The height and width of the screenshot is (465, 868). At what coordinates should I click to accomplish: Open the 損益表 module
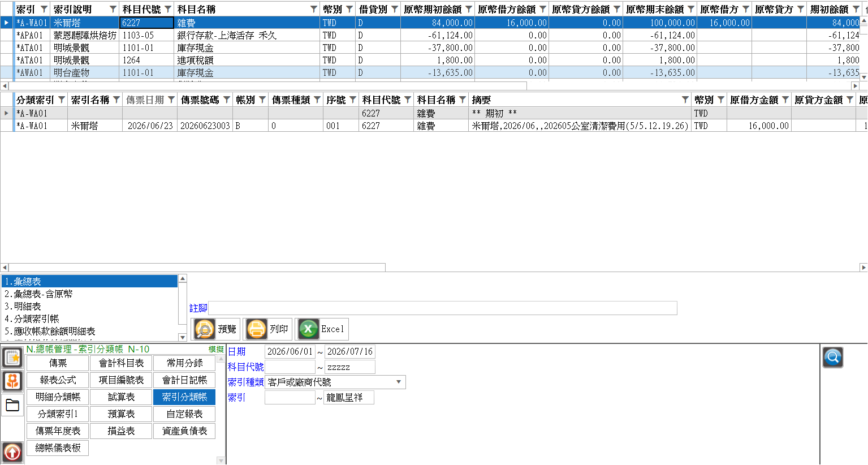[x=121, y=431]
